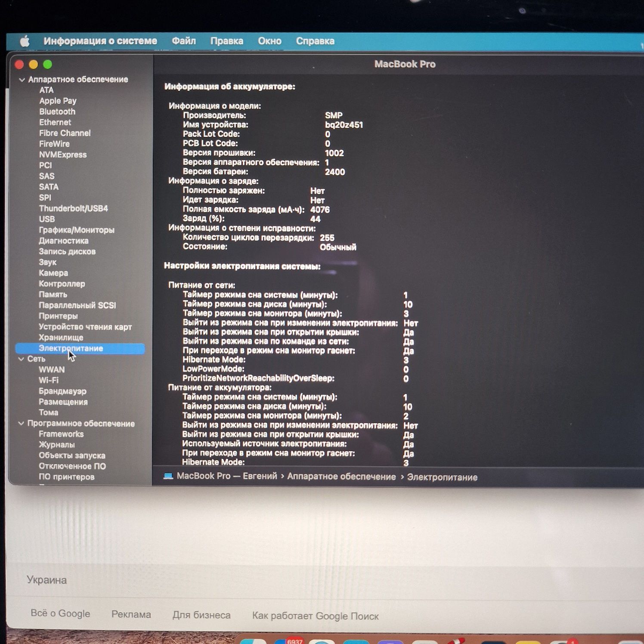Select Отключенное ПО in the sidebar

pos(72,466)
